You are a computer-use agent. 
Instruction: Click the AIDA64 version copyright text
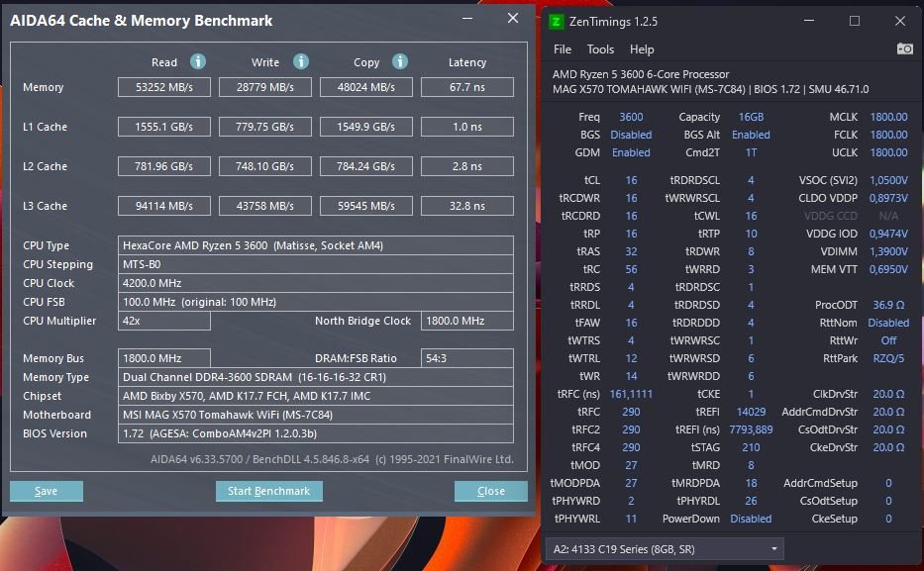click(x=332, y=459)
